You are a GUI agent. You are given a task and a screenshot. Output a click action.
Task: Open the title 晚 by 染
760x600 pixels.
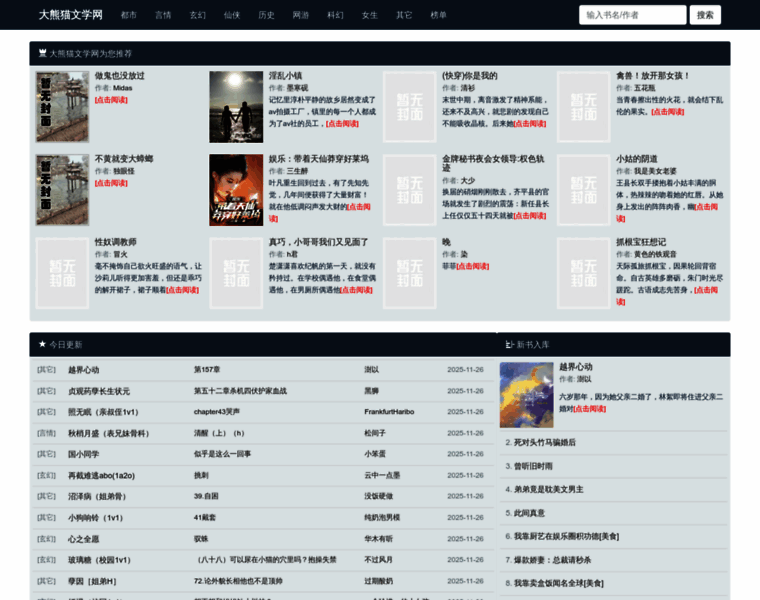(x=446, y=242)
